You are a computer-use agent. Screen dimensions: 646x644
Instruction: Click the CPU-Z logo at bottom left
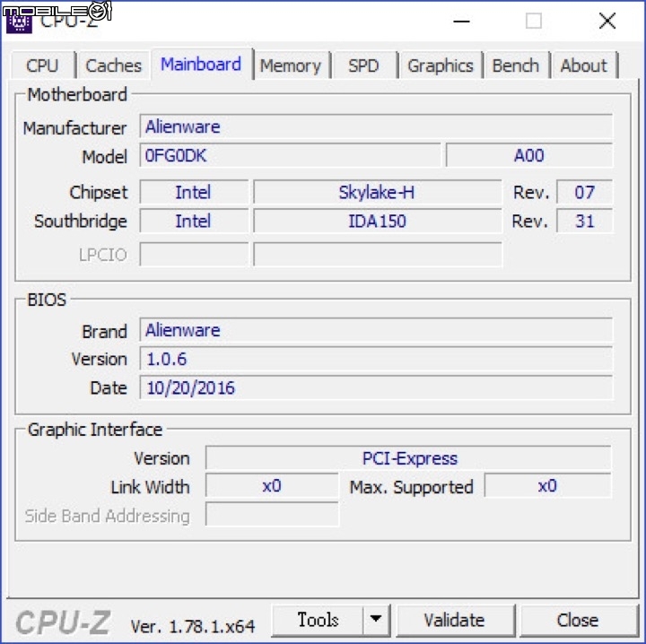click(63, 622)
